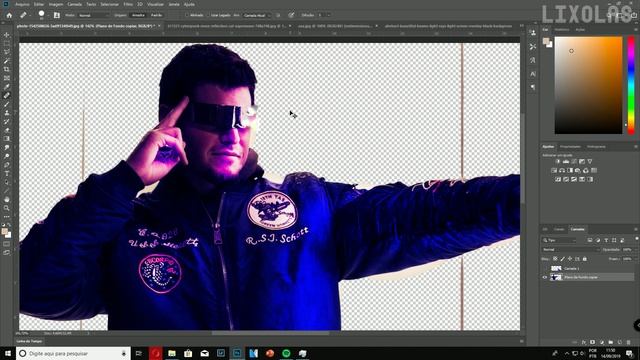Open the Character panel icon
This screenshot has width=640, height=360.
pyautogui.click(x=533, y=74)
